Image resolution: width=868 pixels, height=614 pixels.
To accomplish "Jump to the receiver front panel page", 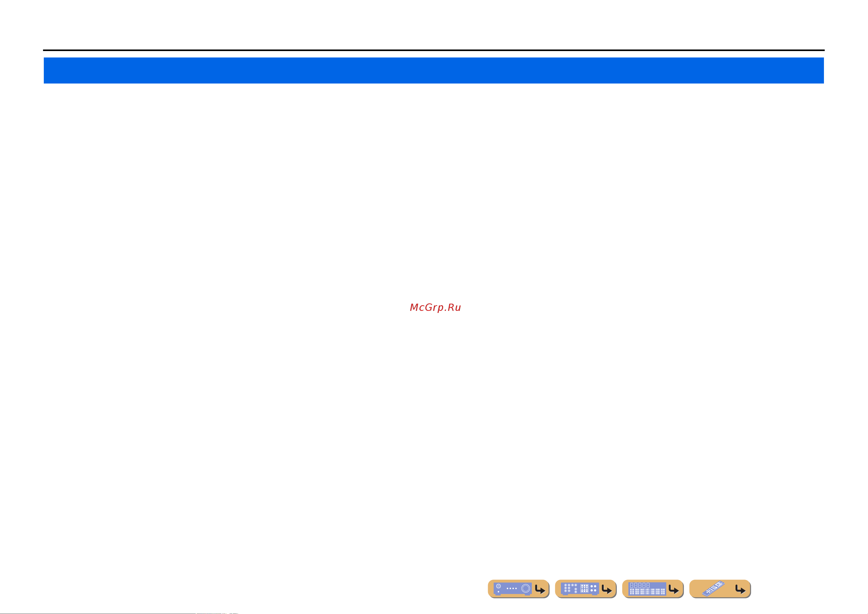I will pos(518,589).
